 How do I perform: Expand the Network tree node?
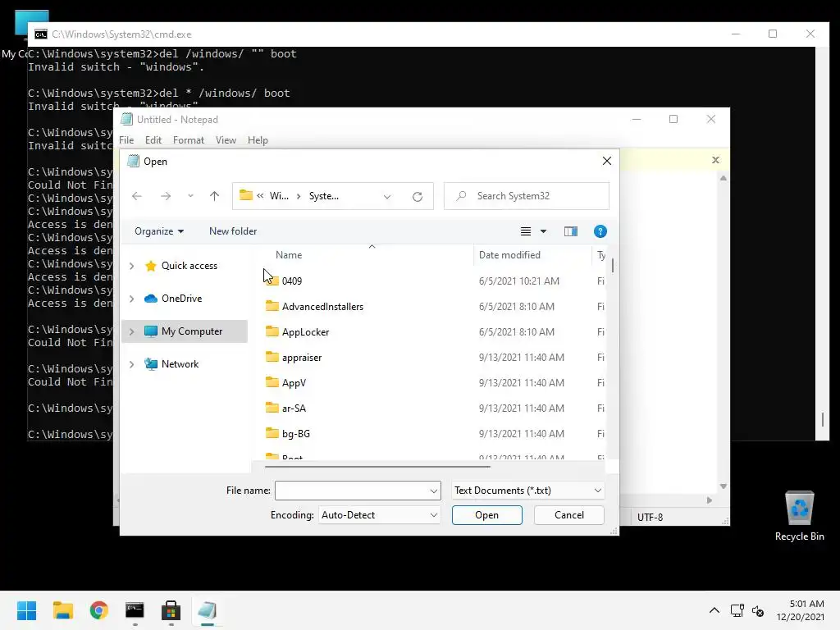pyautogui.click(x=132, y=364)
